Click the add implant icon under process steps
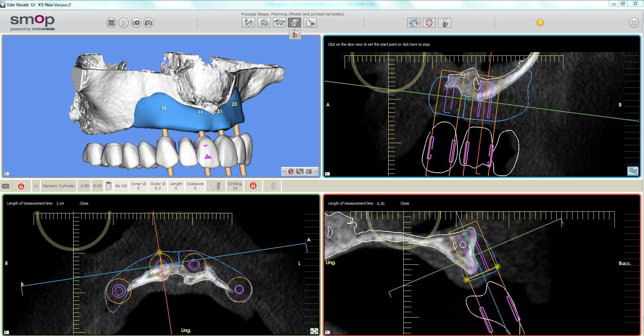The width and height of the screenshot is (644, 336). coord(295,35)
